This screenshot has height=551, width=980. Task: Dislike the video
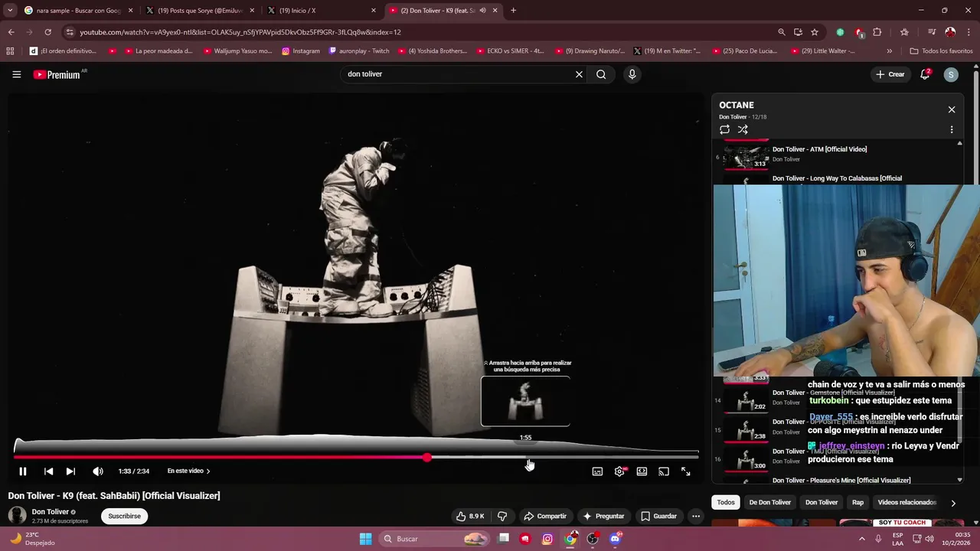(502, 516)
